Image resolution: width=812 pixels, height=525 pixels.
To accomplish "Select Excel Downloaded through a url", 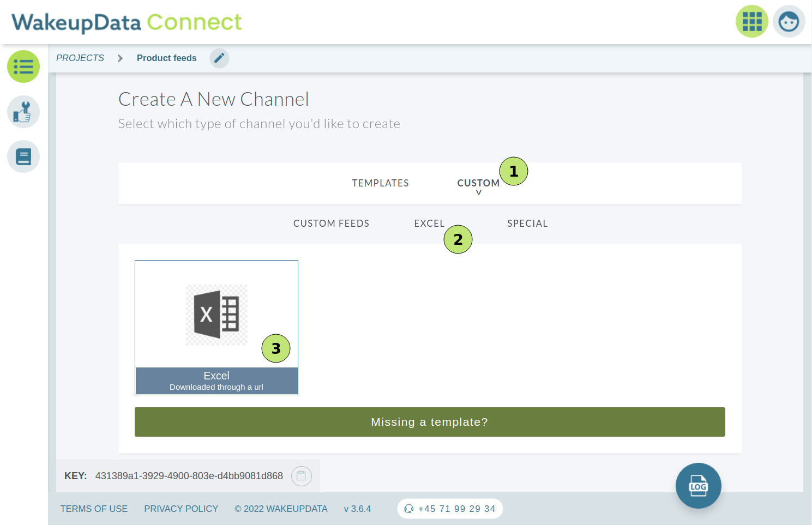I will [216, 327].
